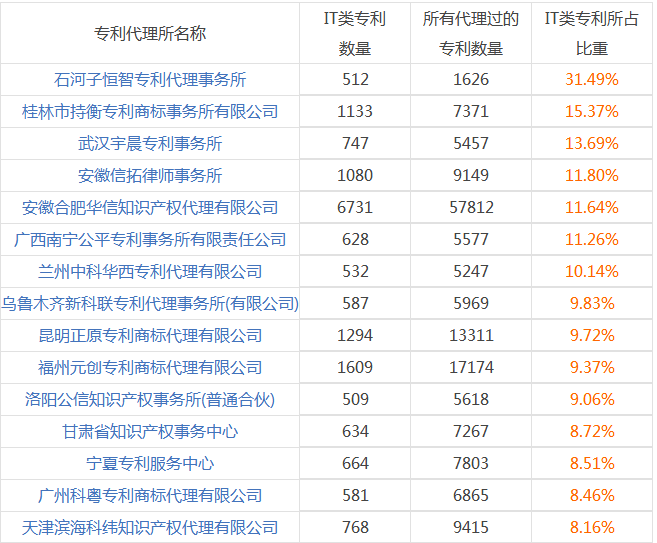657x543 pixels.
Task: Open link 安徽合肥华信知识产权代理有限公司
Action: 150,207
